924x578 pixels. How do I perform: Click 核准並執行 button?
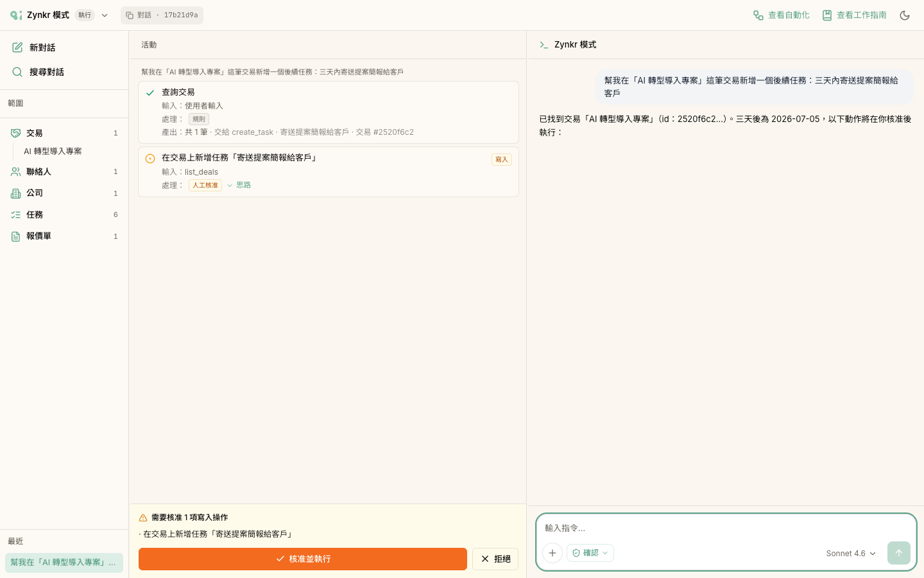click(303, 559)
